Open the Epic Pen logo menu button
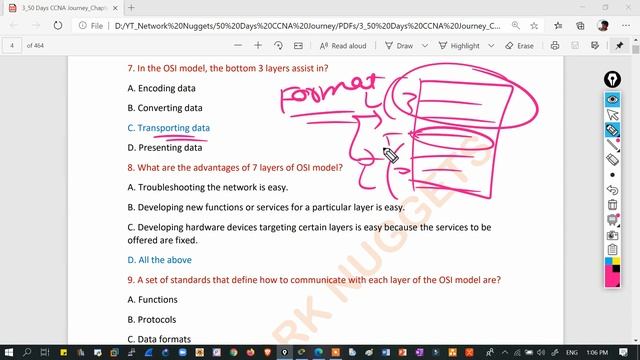 pyautogui.click(x=612, y=79)
